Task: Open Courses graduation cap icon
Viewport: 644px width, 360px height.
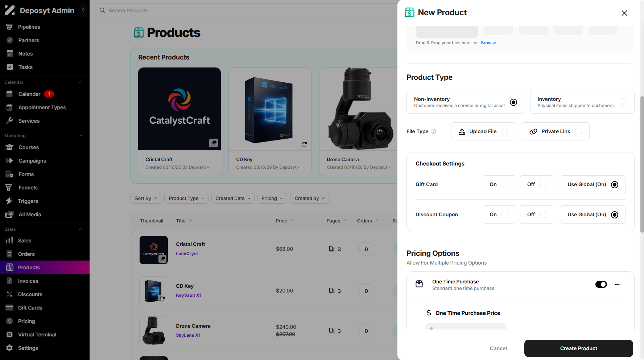Action: [x=9, y=147]
